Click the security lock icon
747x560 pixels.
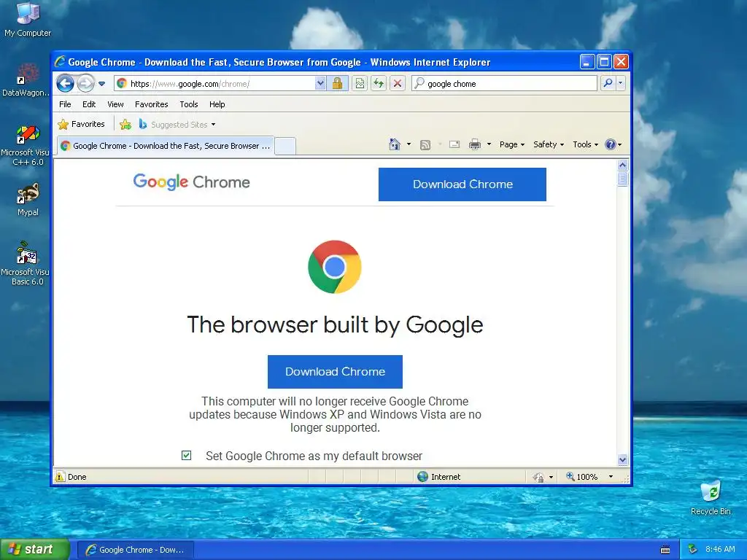(x=337, y=84)
